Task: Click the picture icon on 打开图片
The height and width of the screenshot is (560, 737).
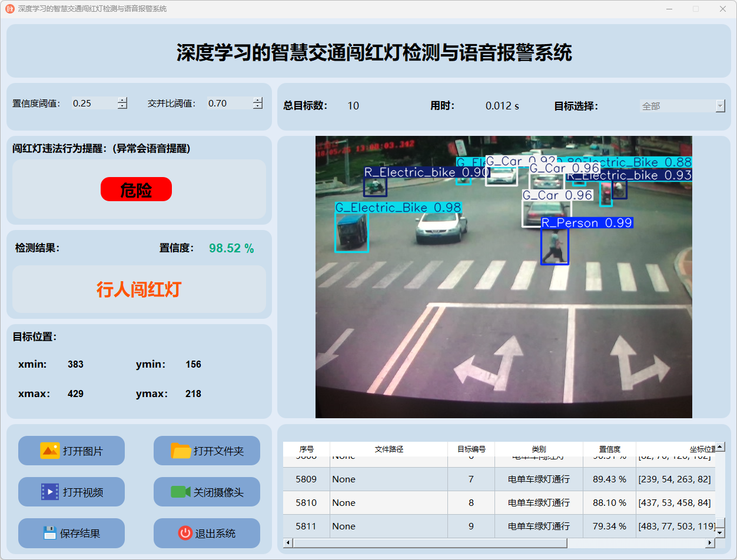Action: click(49, 451)
